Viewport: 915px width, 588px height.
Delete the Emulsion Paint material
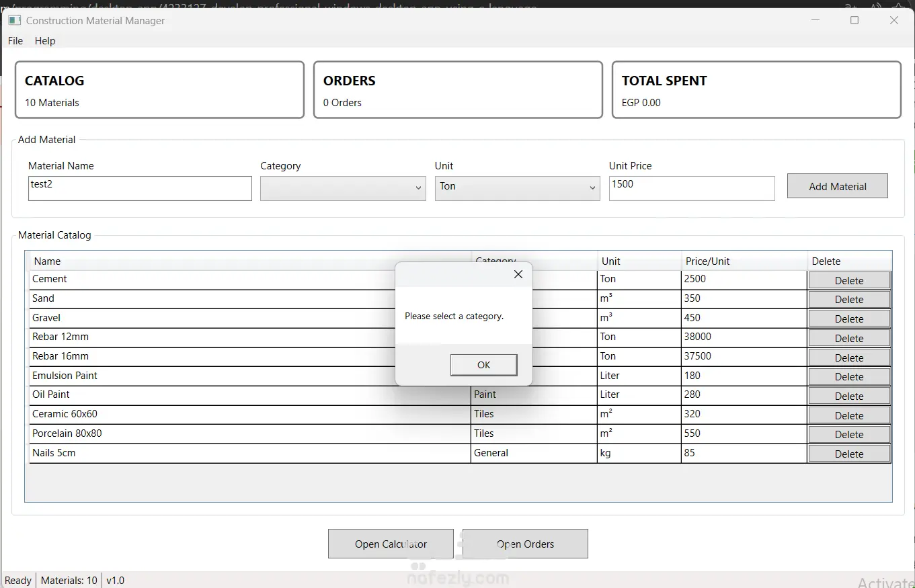(x=849, y=376)
